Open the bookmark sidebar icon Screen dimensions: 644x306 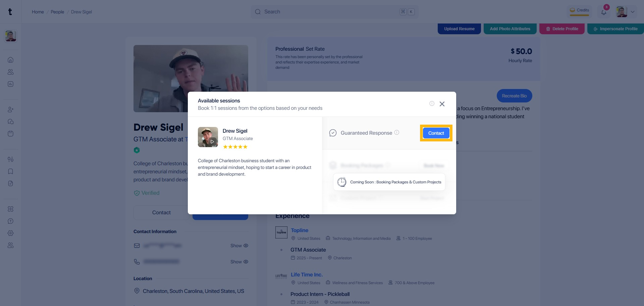10,171
